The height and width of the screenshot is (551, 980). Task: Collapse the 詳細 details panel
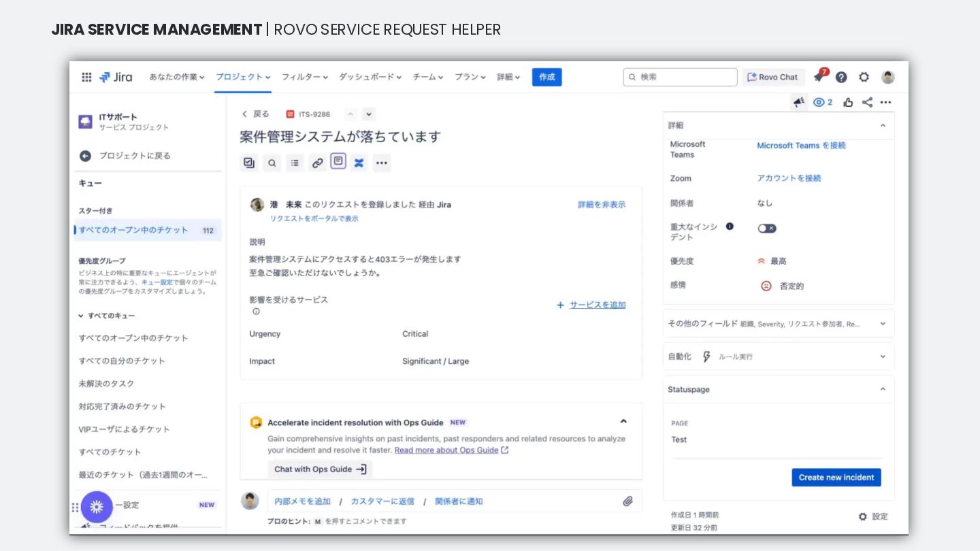point(883,125)
